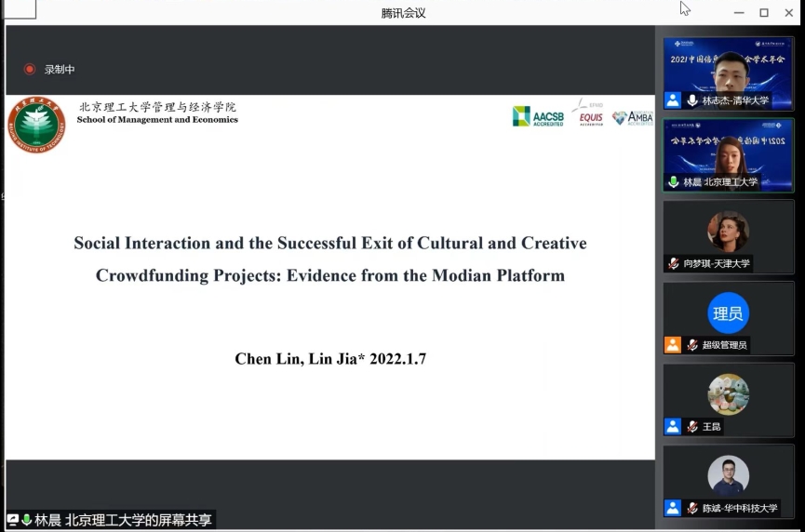This screenshot has height=532, width=805.
Task: Click the red recording indicator icon
Action: coord(30,69)
